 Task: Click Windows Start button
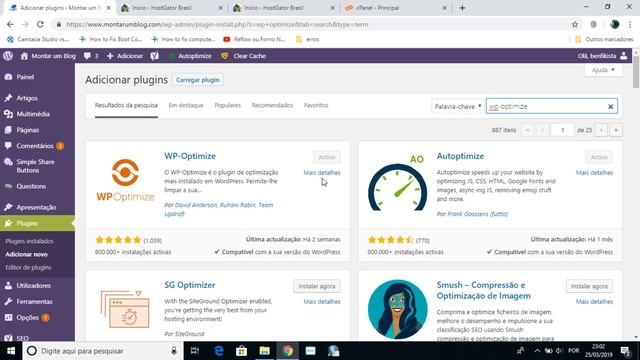pos(11,351)
